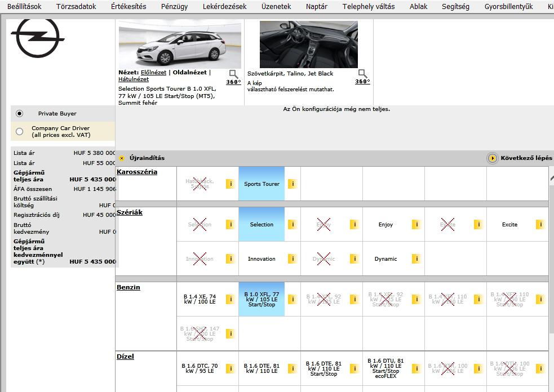Show info for crossed-out Innovation trim

[230, 259]
